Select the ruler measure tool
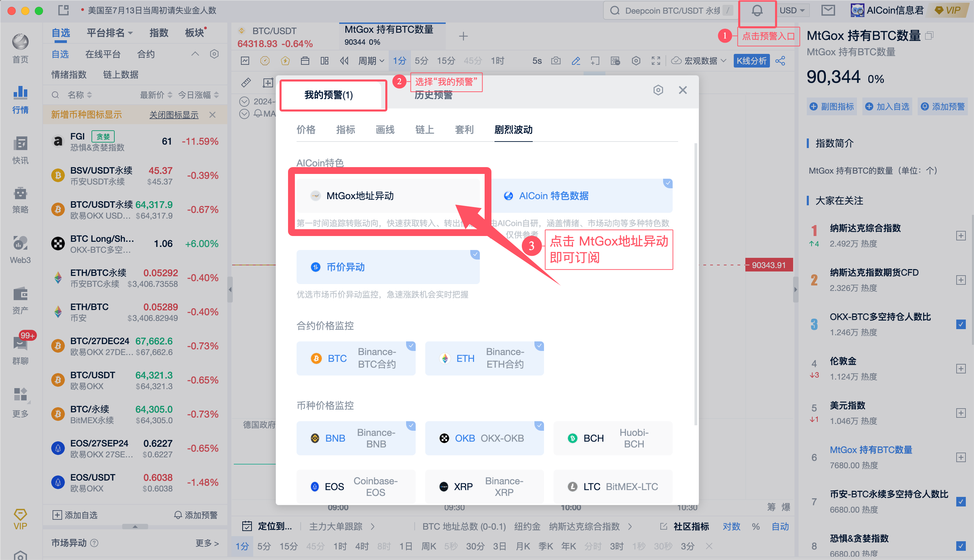974x560 pixels. 246,82
